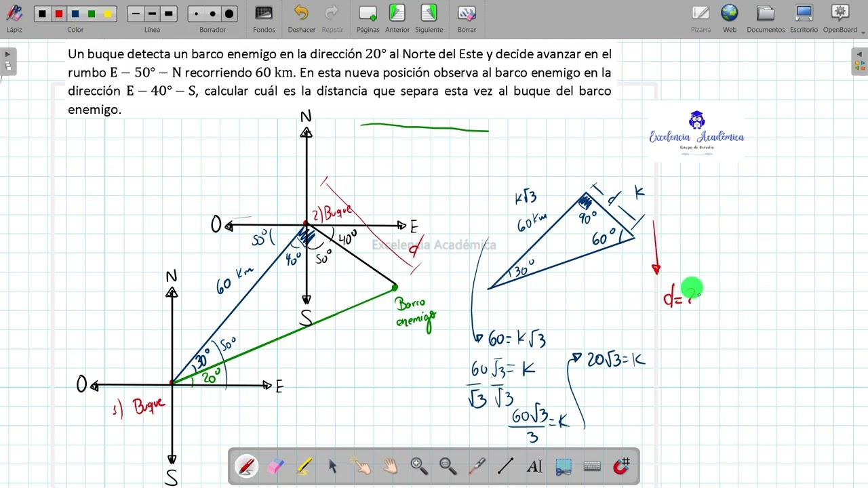Activate the Laser pointer tool
This screenshot has width=868, height=488.
tap(477, 466)
